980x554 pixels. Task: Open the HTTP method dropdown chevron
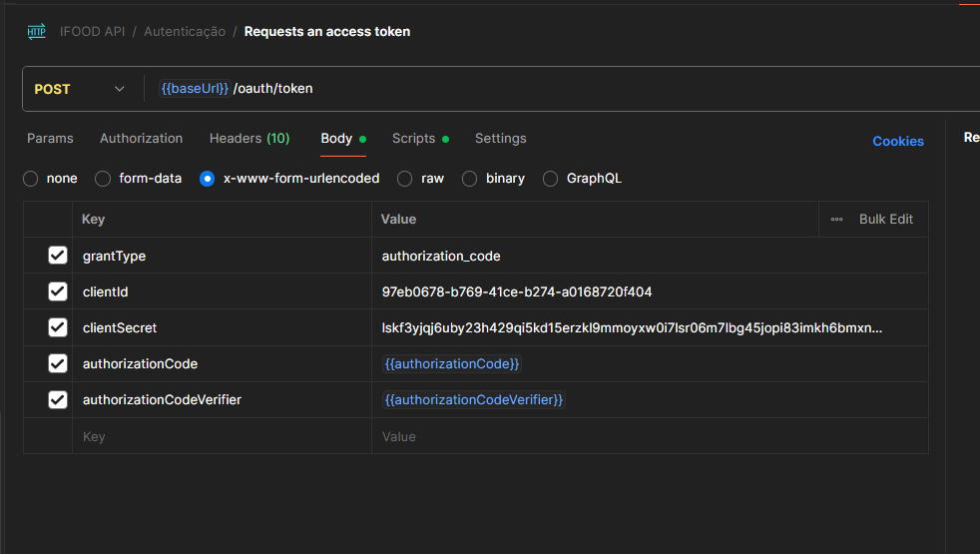[120, 89]
